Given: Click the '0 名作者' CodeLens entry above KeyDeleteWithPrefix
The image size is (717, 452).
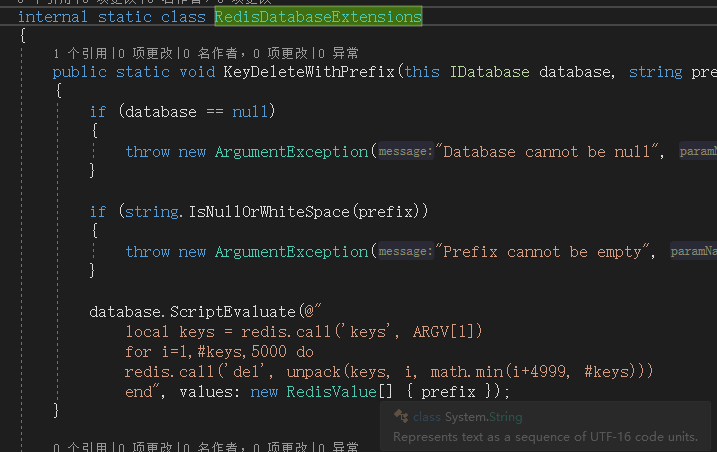Looking at the screenshot, I should tap(211, 54).
